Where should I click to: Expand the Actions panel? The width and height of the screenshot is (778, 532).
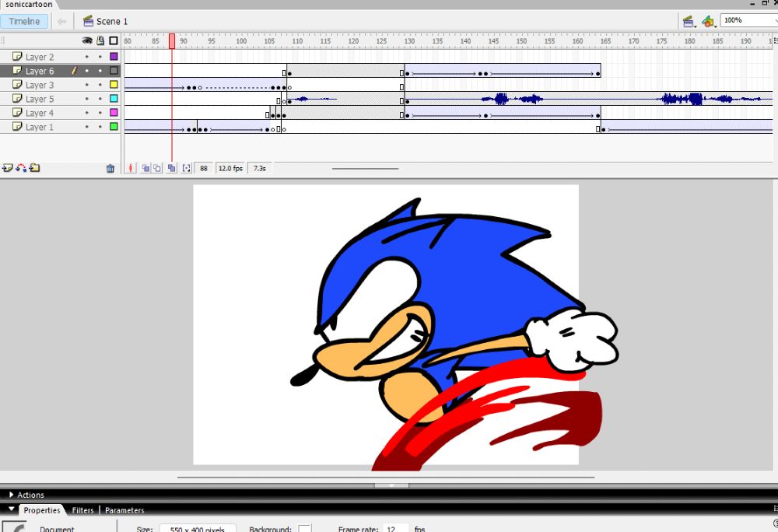(12, 495)
